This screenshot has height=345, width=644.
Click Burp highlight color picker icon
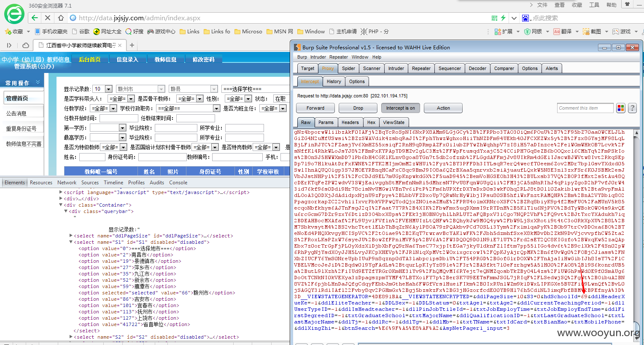click(621, 108)
